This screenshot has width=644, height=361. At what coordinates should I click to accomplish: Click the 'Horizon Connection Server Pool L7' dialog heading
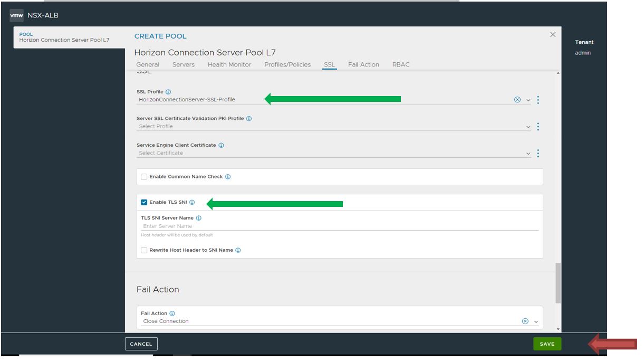205,52
